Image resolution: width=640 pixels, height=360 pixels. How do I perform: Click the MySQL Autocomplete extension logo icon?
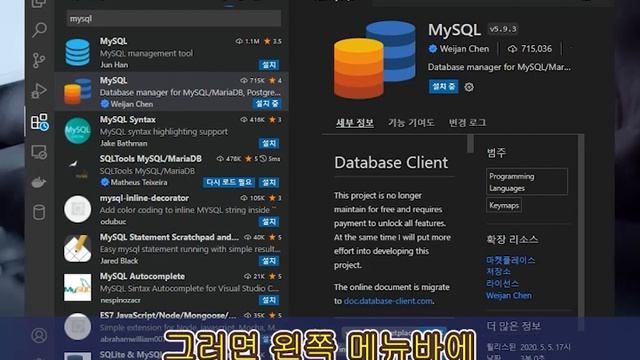point(78,287)
